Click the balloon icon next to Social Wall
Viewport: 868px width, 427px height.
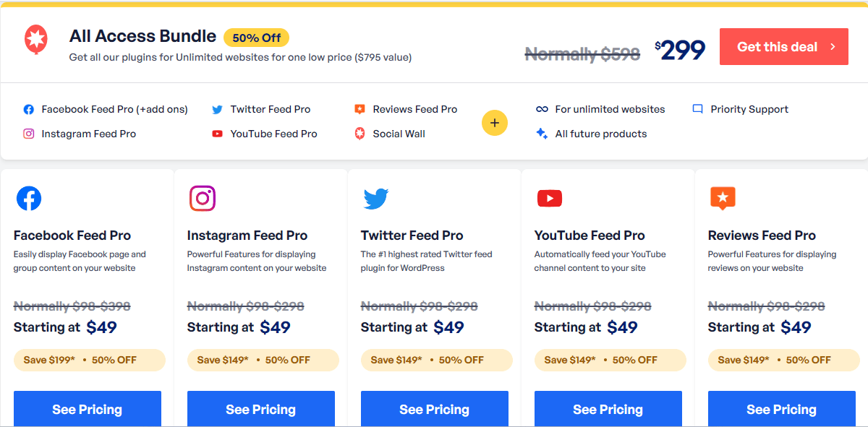pos(359,134)
